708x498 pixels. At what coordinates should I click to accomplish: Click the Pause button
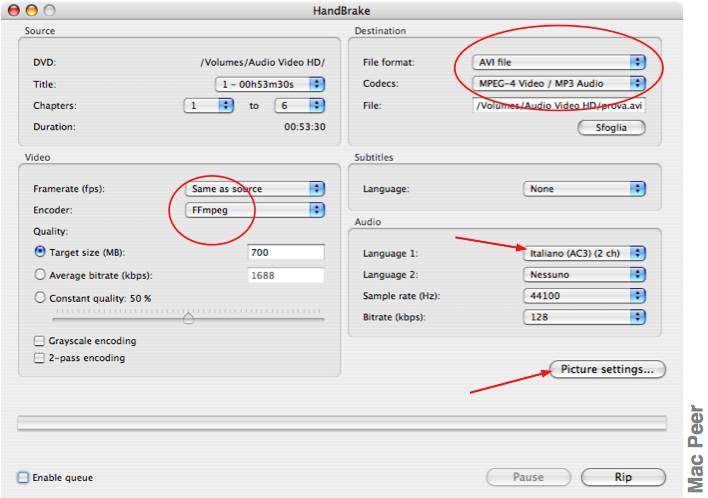click(x=528, y=477)
